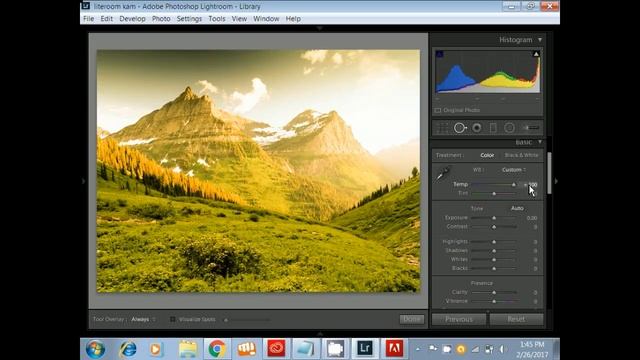Open the Develop menu
Viewport: 640px width, 360px height.
point(132,19)
